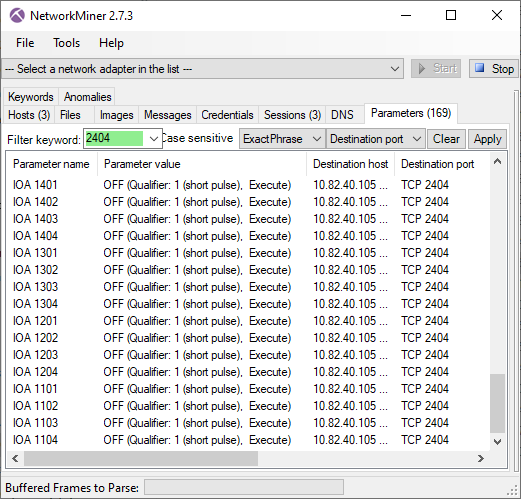Click the parameter value in the IOA 1301 row
The width and height of the screenshot is (521, 499).
click(x=197, y=253)
